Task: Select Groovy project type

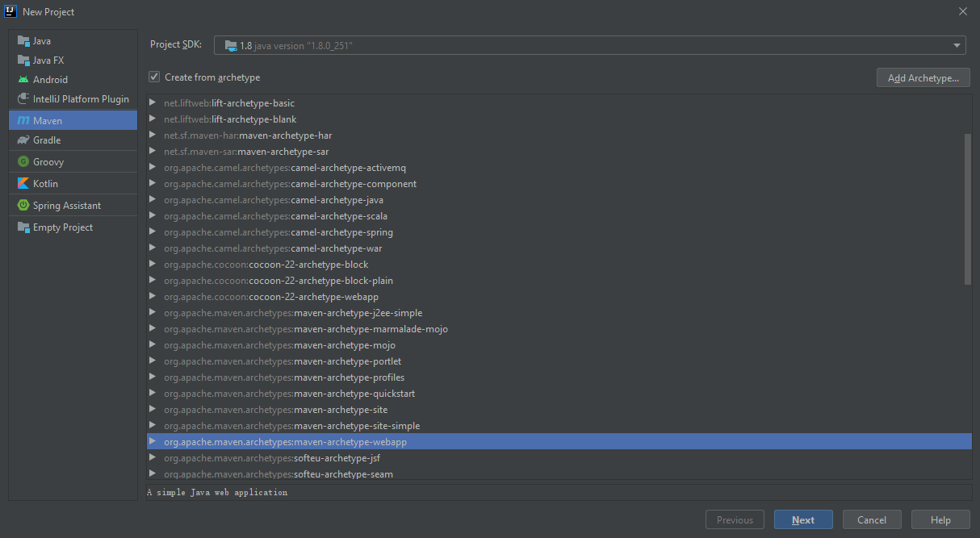Action: tap(73, 161)
